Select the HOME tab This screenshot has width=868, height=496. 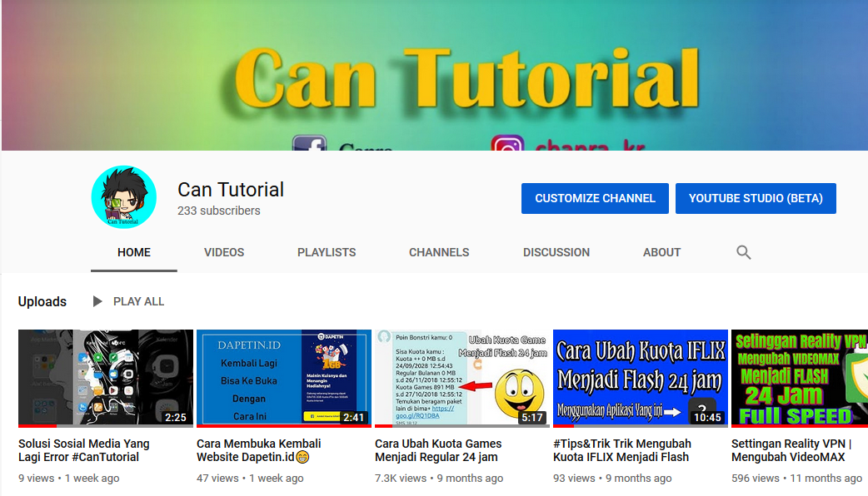[x=133, y=252]
